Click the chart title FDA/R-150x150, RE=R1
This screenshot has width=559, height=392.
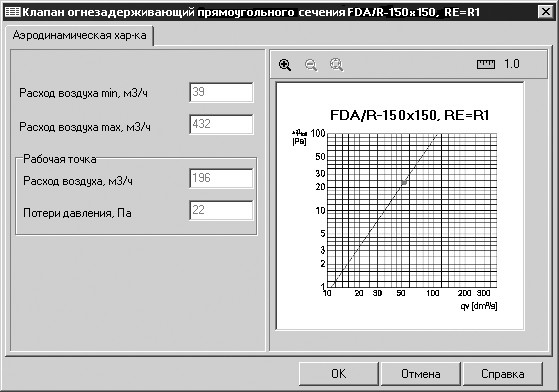pos(410,115)
